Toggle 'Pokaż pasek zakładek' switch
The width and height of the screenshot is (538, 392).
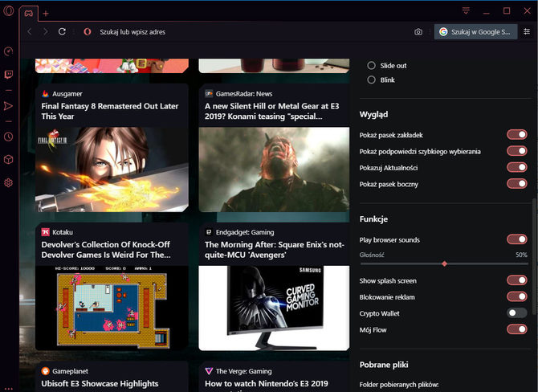(517, 135)
